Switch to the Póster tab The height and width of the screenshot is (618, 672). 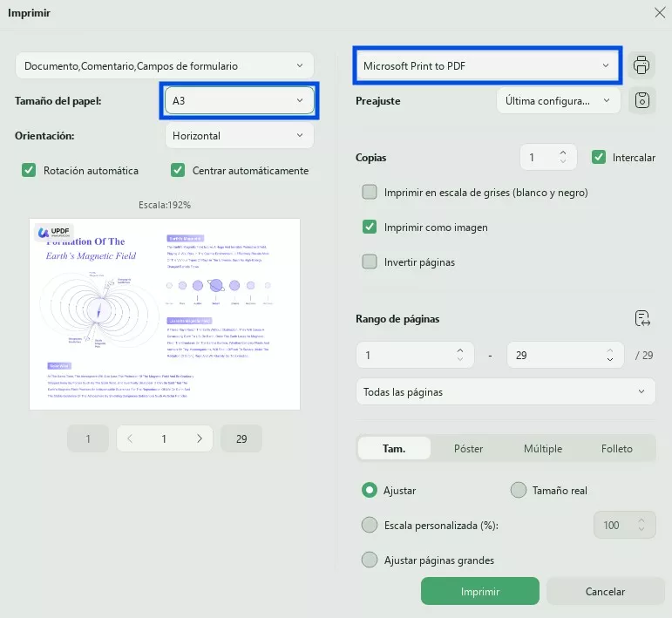click(468, 448)
